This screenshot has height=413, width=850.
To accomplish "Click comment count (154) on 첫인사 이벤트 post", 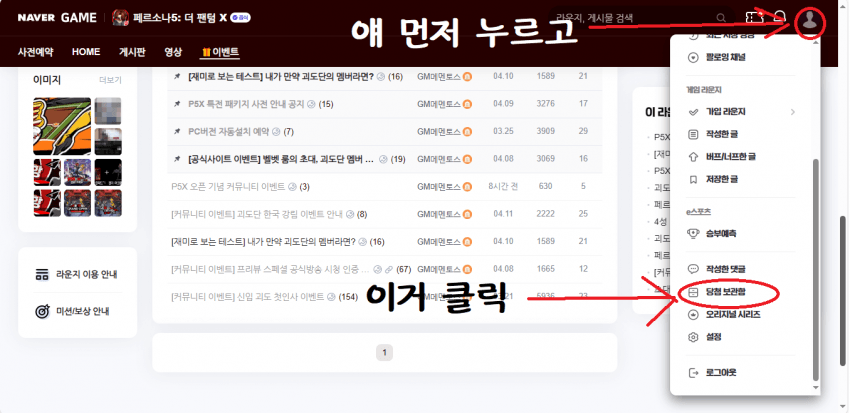I will (x=348, y=297).
